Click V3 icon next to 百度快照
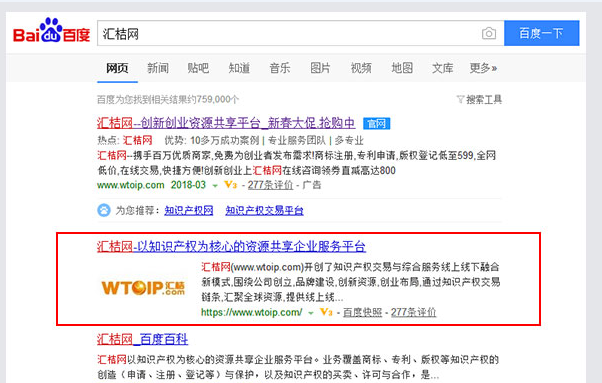The image size is (602, 383). pos(326,312)
